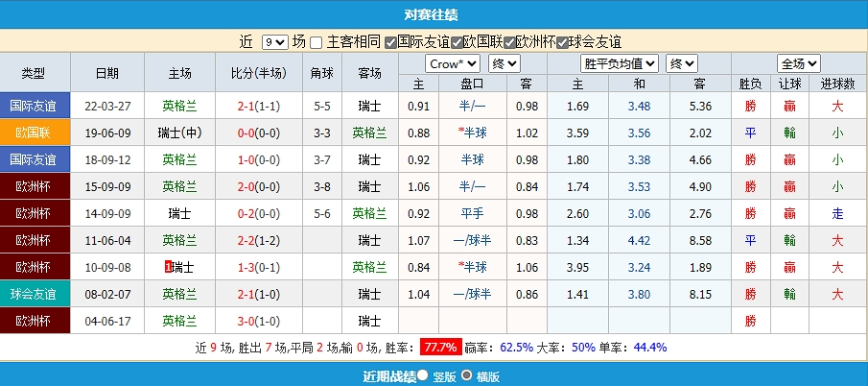Click the 对赛往绩 section title bar
The height and width of the screenshot is (386, 868).
click(434, 14)
